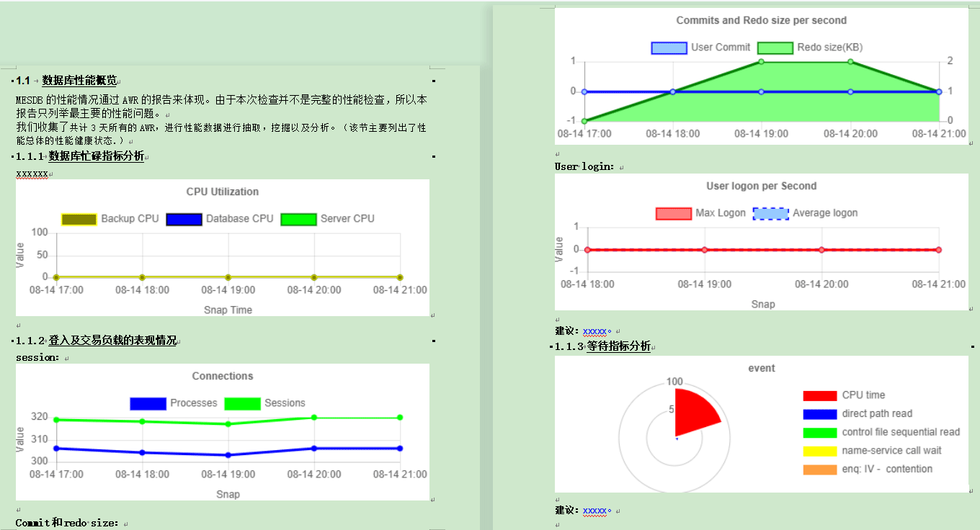980x530 pixels.
Task: Click the session: label
Action: [37, 358]
